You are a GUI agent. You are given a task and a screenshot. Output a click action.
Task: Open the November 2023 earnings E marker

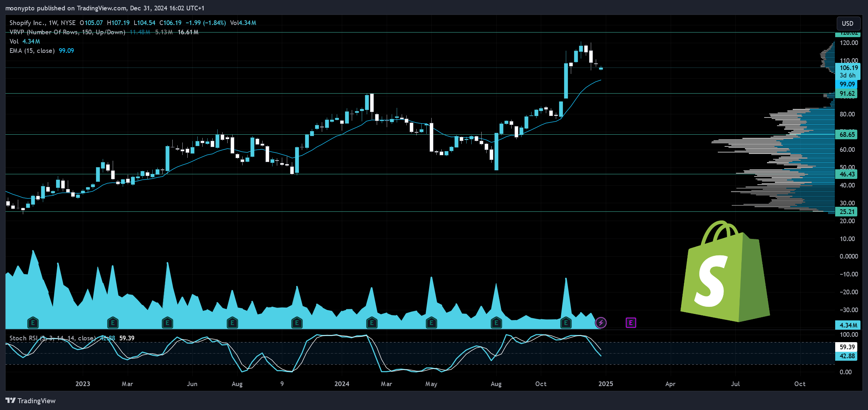(x=297, y=323)
